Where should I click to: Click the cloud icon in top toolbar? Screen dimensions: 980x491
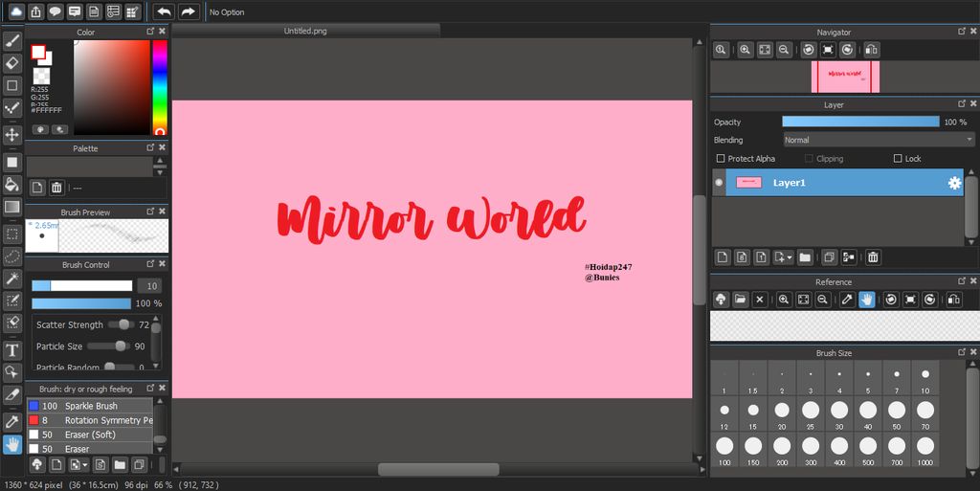click(16, 11)
